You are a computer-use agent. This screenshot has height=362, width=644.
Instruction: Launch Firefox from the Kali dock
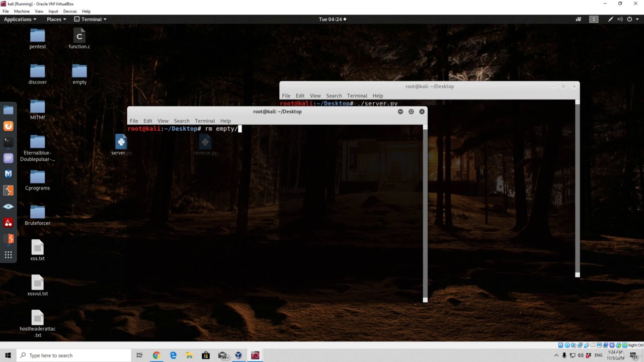[9, 126]
